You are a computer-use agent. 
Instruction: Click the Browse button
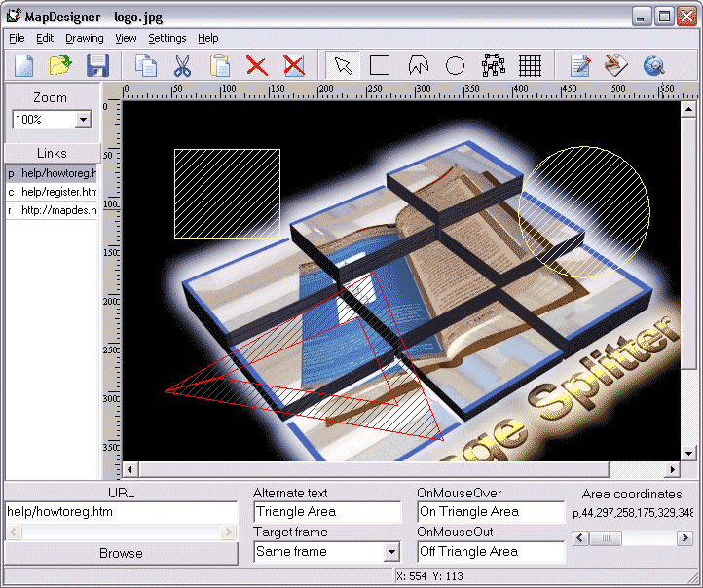coord(121,553)
